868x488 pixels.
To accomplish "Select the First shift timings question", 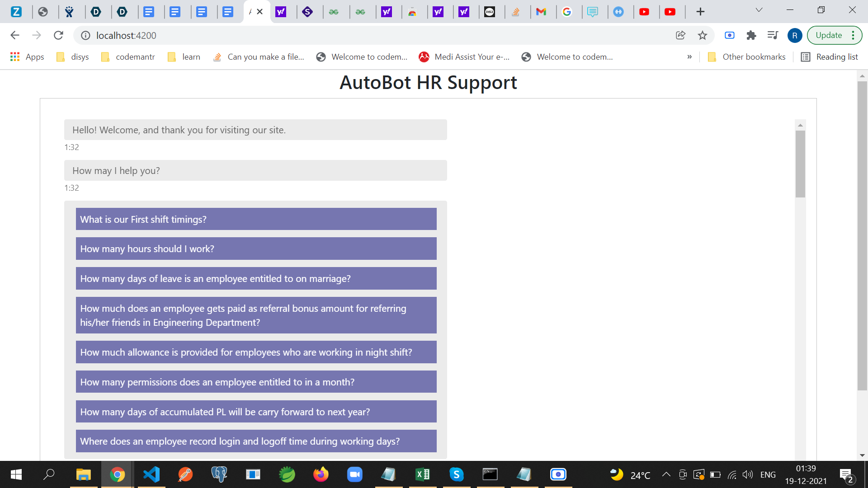I will click(256, 219).
